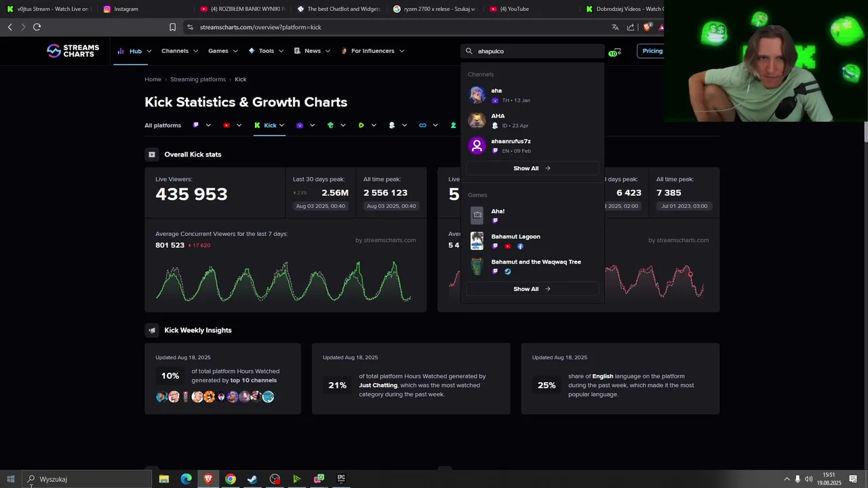Viewport: 868px width, 488px height.
Task: Bookmark this page icon
Action: tap(172, 27)
